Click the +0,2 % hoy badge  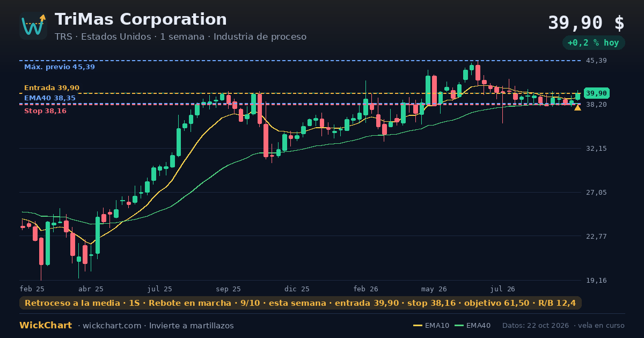593,43
